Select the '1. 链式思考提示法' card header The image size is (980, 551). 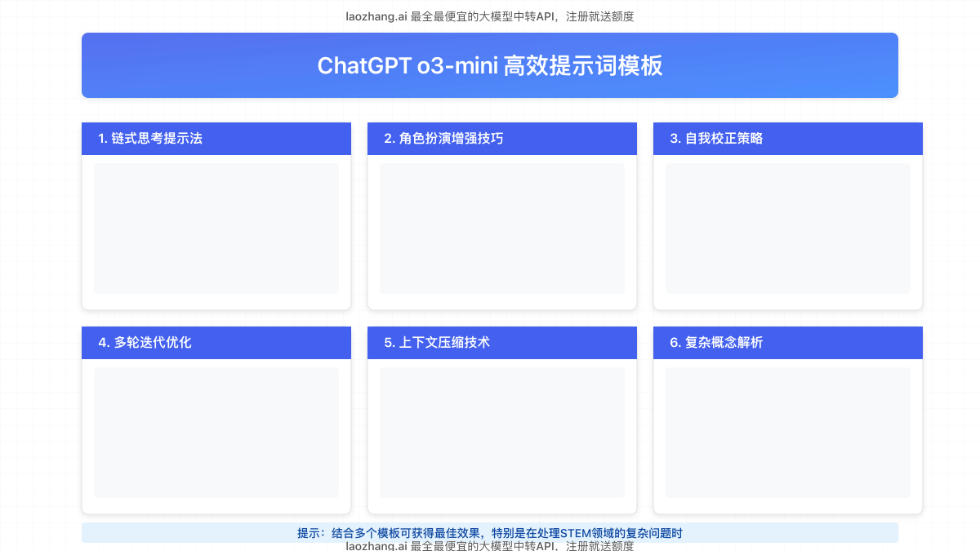pos(216,139)
